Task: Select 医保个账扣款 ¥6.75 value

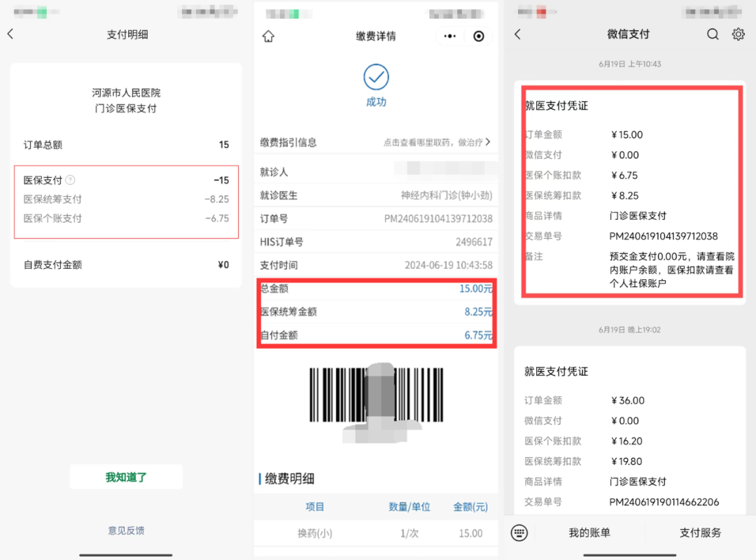Action: point(624,175)
